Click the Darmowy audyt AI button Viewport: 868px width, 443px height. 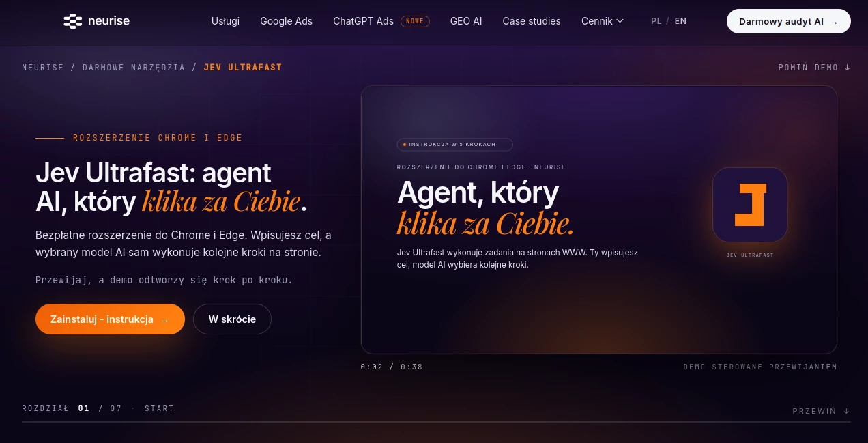[x=788, y=21]
